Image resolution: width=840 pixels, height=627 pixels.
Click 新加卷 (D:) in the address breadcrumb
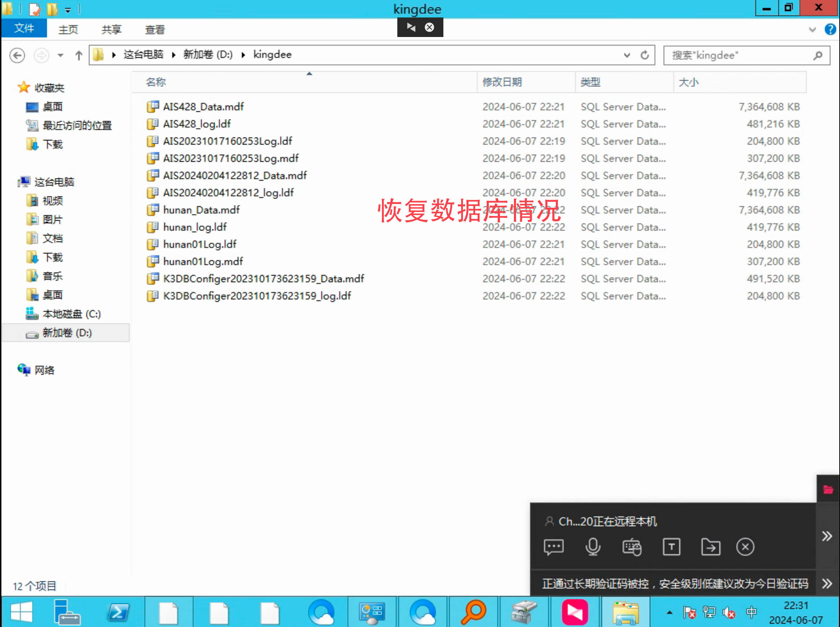[x=208, y=55]
